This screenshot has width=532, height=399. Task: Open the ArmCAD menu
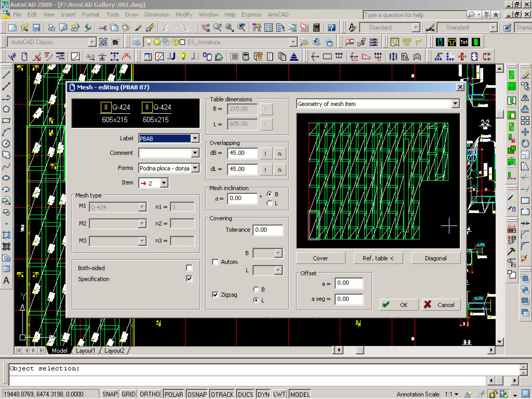point(277,15)
